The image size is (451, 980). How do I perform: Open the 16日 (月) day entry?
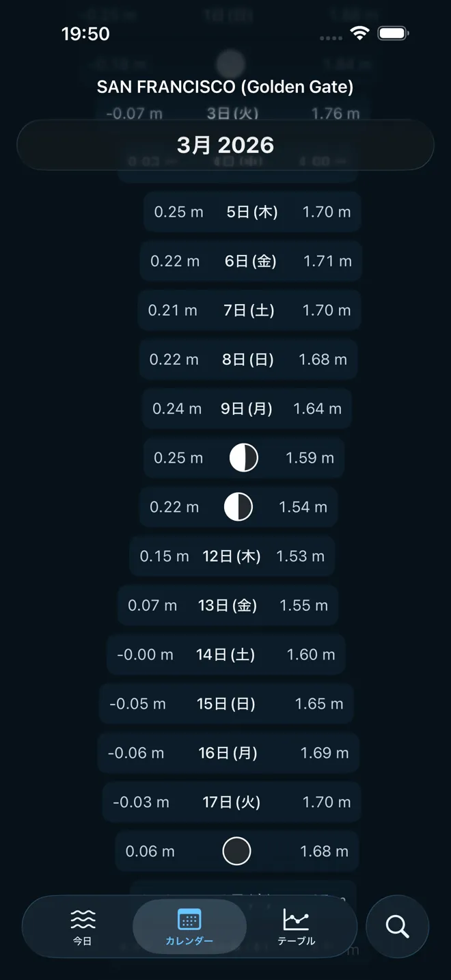click(228, 753)
